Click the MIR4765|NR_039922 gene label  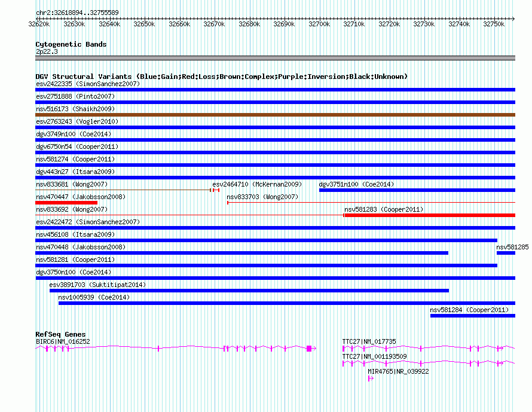398,371
